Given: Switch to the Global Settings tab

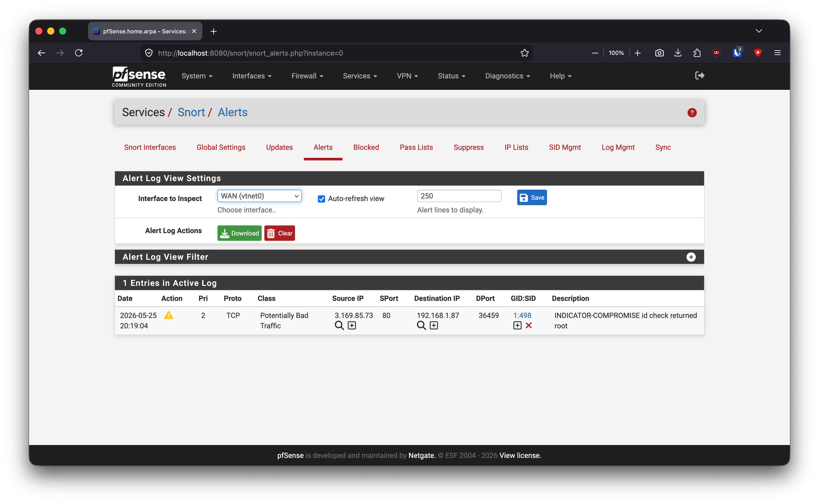Looking at the screenshot, I should [221, 147].
